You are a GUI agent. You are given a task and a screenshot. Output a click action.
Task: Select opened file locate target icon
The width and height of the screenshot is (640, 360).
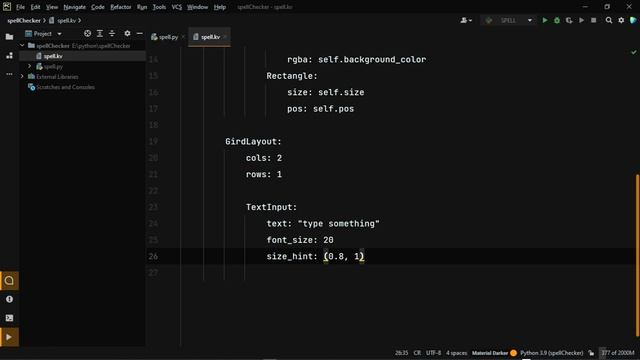pos(87,33)
